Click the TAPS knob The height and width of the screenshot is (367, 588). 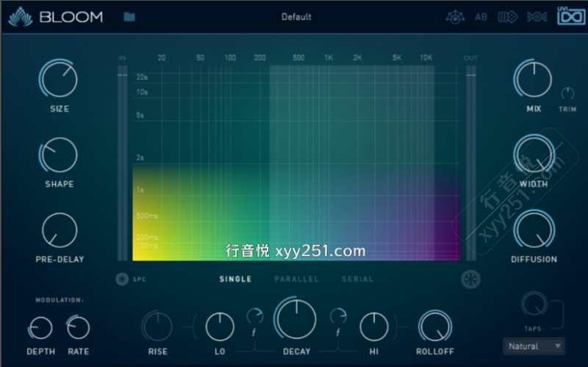(534, 304)
